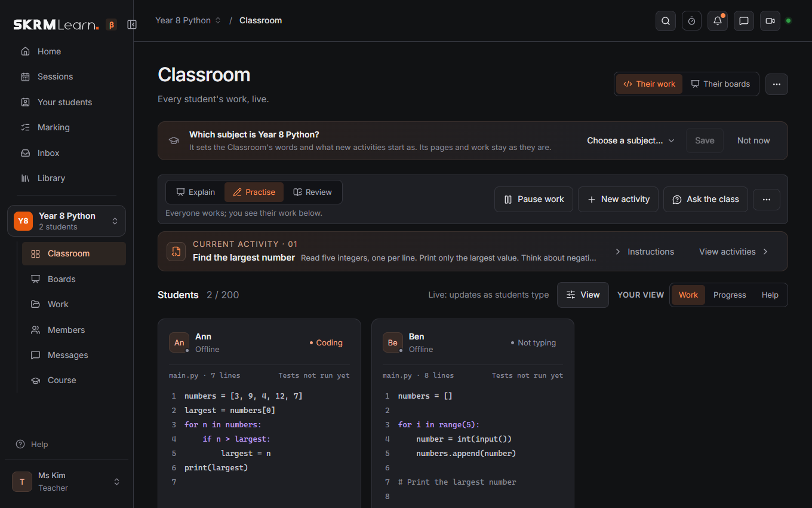Select Practise mode
Viewport: 812px width, 508px height.
click(254, 192)
